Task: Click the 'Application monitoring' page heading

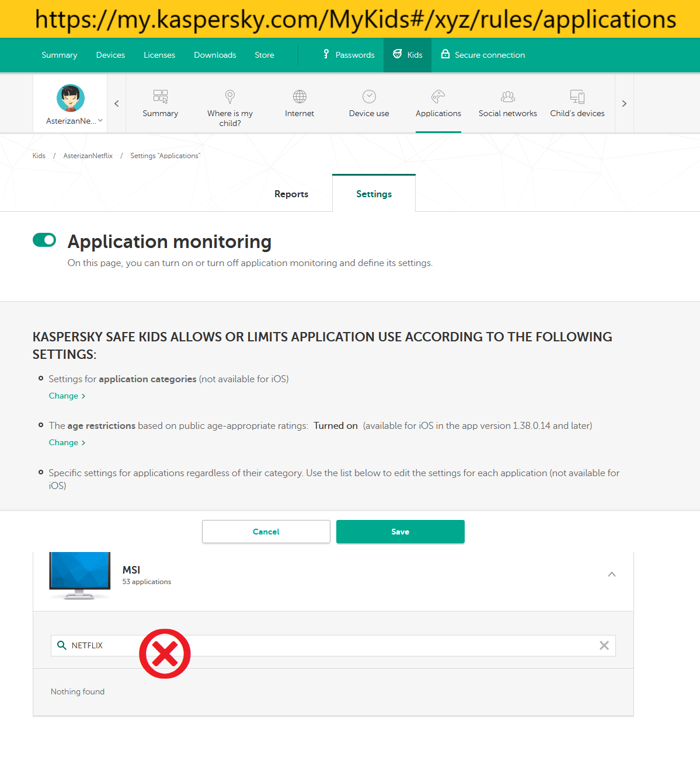Action: pos(169,242)
